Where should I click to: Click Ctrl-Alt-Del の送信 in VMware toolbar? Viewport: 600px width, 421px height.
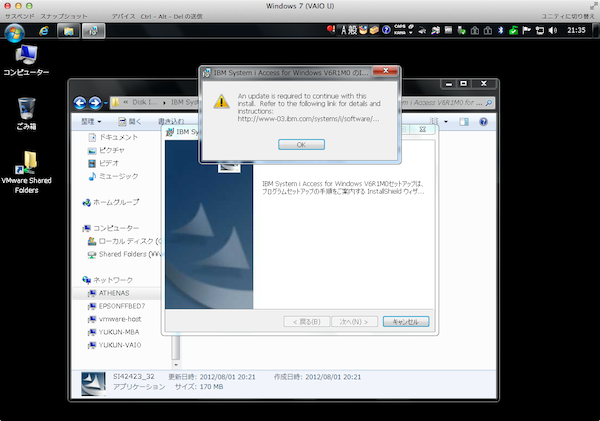click(171, 16)
